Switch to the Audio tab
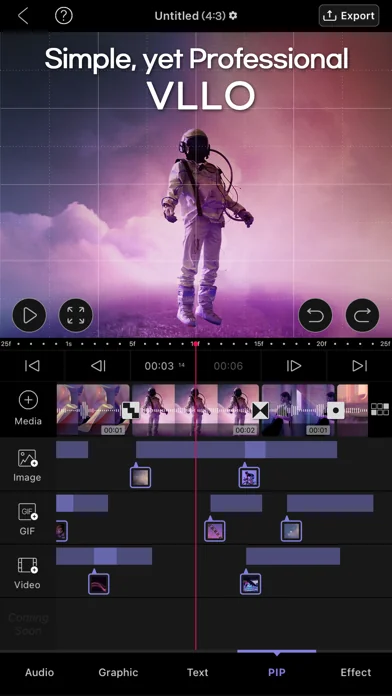Screen dimensions: 392x696 point(39,672)
